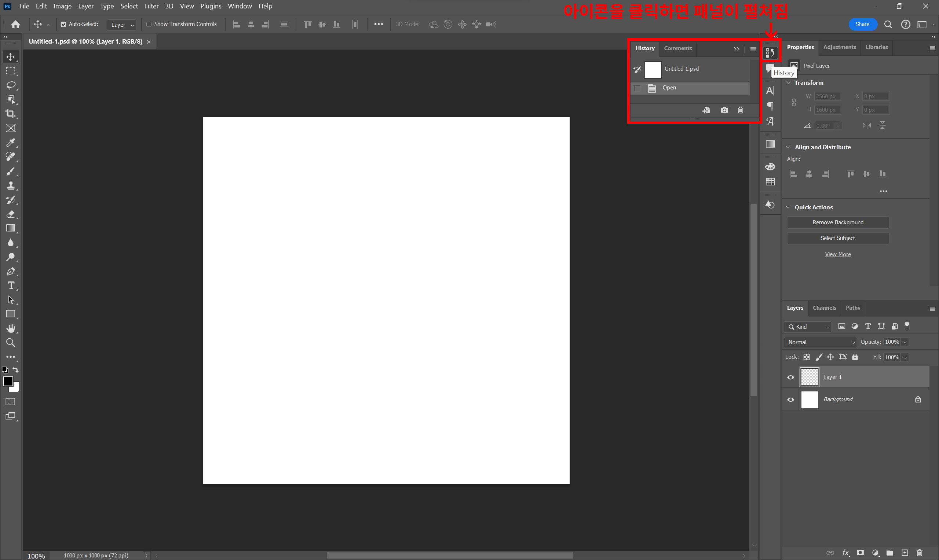This screenshot has height=560, width=939.
Task: Select the Horizontal Type tool
Action: [x=11, y=285]
